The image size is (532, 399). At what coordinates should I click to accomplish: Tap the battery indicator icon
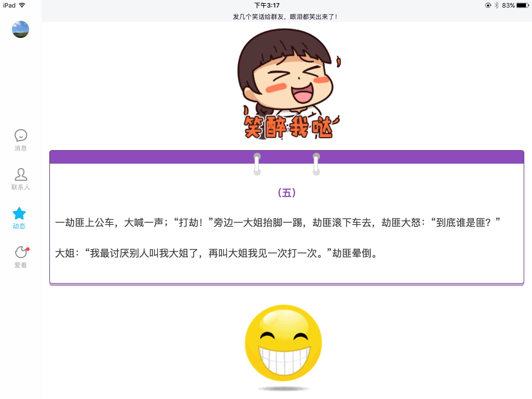pyautogui.click(x=522, y=5)
